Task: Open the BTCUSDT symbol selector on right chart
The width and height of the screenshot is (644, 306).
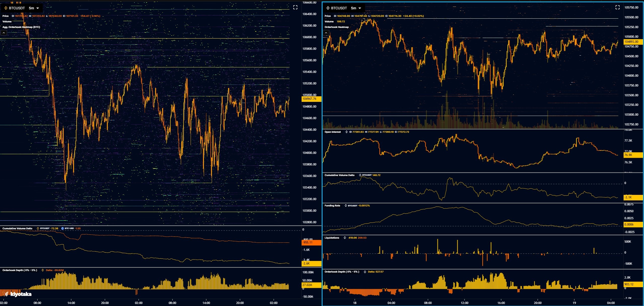Action: coord(339,8)
